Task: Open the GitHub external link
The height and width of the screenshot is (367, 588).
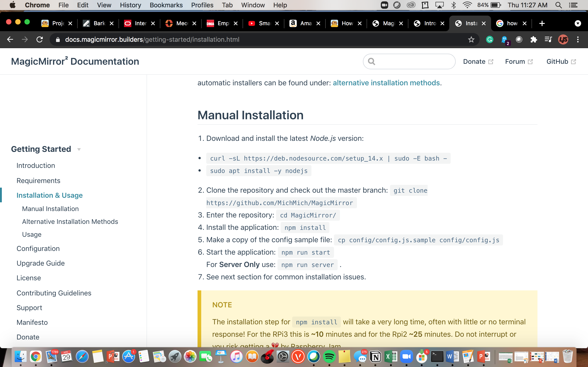Action: click(561, 61)
